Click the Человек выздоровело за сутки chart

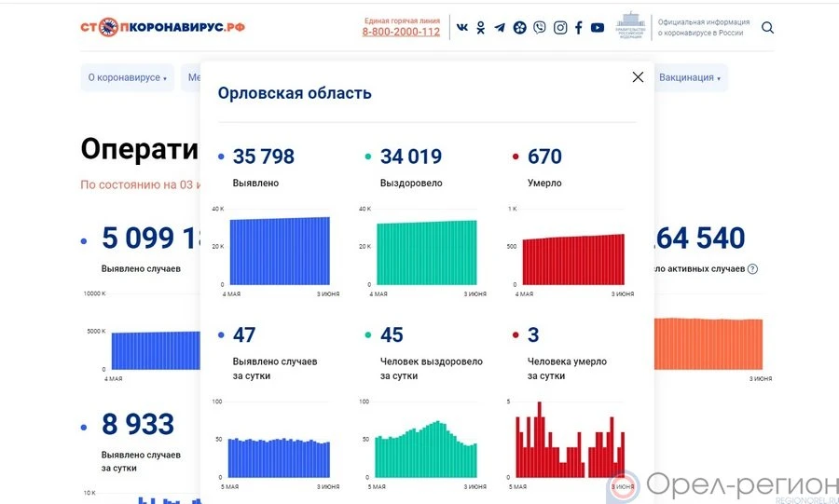[426, 449]
